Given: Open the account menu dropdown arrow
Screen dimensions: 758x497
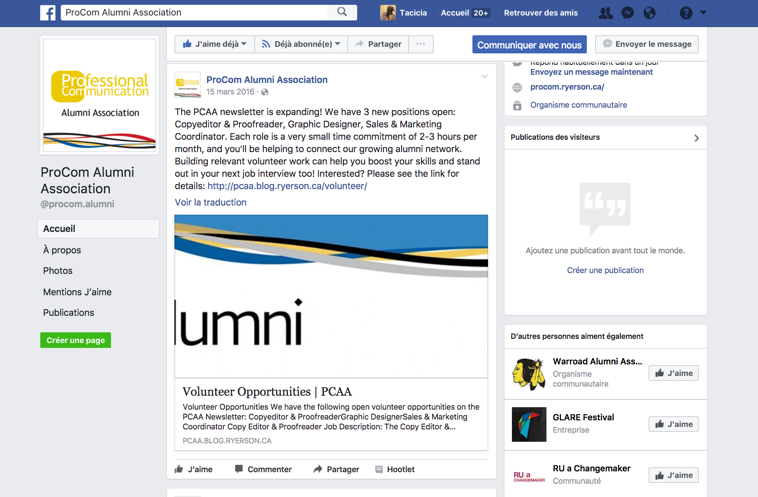Looking at the screenshot, I should [x=703, y=13].
